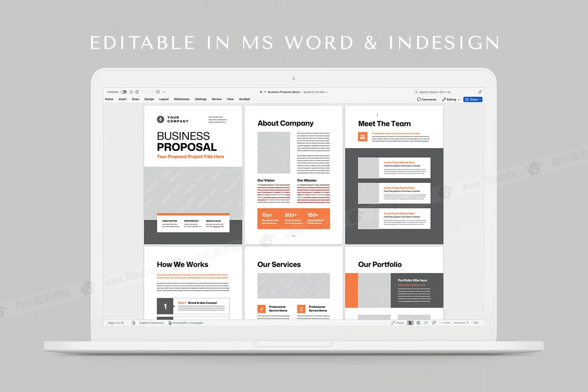Screen dimensions: 588x392
Task: Toggle the AutoSave switch
Action: click(124, 92)
